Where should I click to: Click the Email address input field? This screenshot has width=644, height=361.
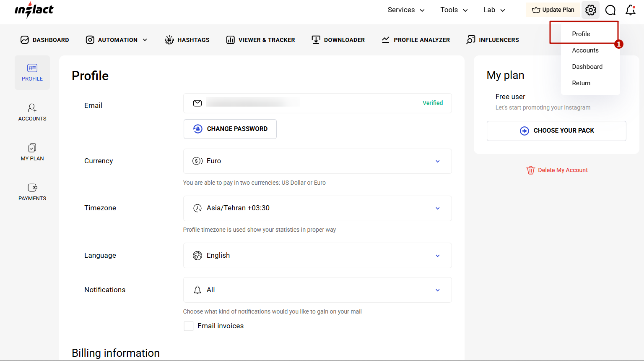(x=310, y=103)
